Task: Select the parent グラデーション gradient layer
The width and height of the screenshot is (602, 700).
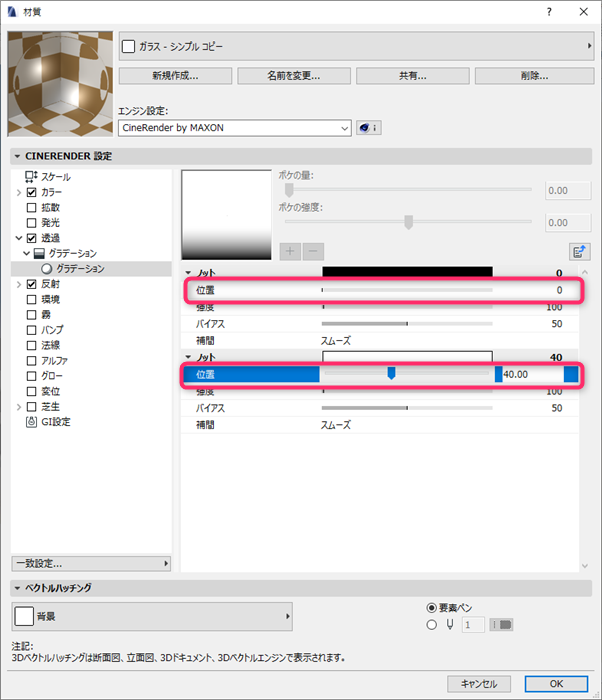Action: (66, 254)
